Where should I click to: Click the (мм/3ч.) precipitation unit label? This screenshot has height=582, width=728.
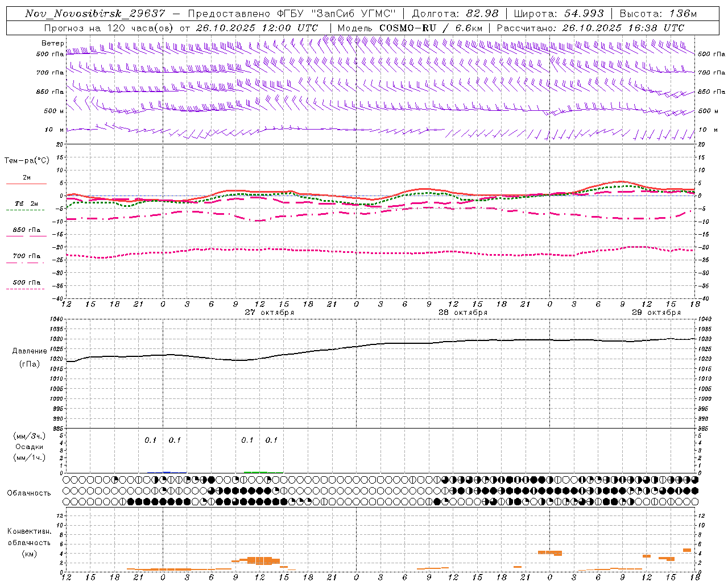click(x=30, y=436)
